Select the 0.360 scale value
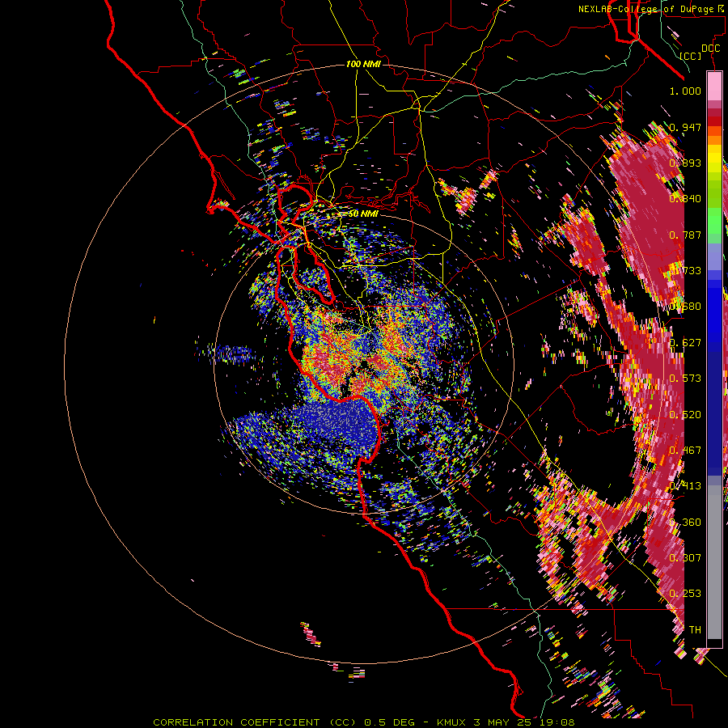The height and width of the screenshot is (728, 728). click(685, 522)
